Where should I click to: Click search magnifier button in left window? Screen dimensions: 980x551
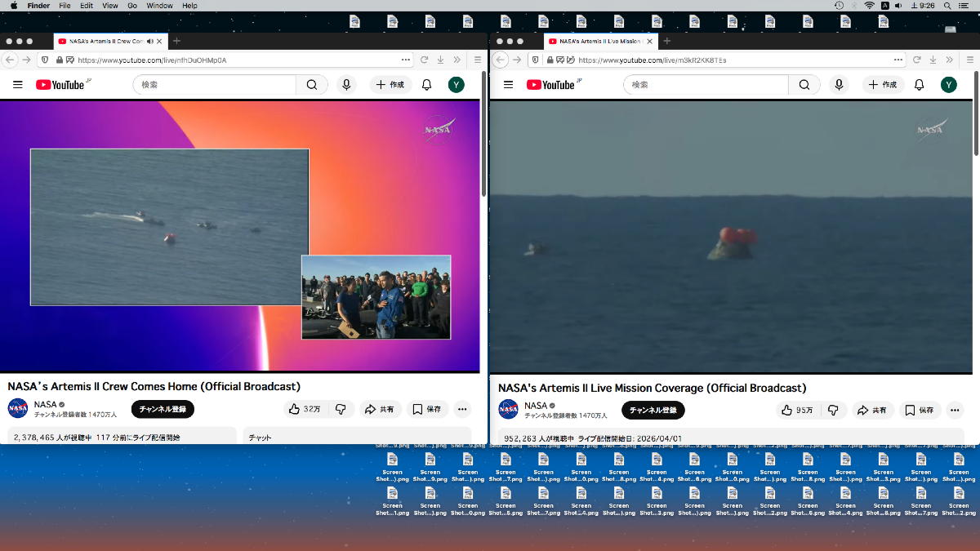click(312, 85)
